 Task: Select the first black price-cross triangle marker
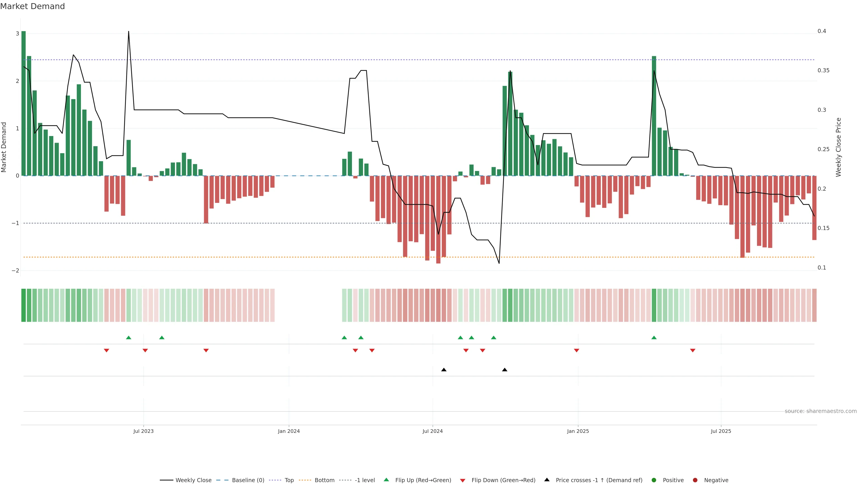tap(444, 370)
